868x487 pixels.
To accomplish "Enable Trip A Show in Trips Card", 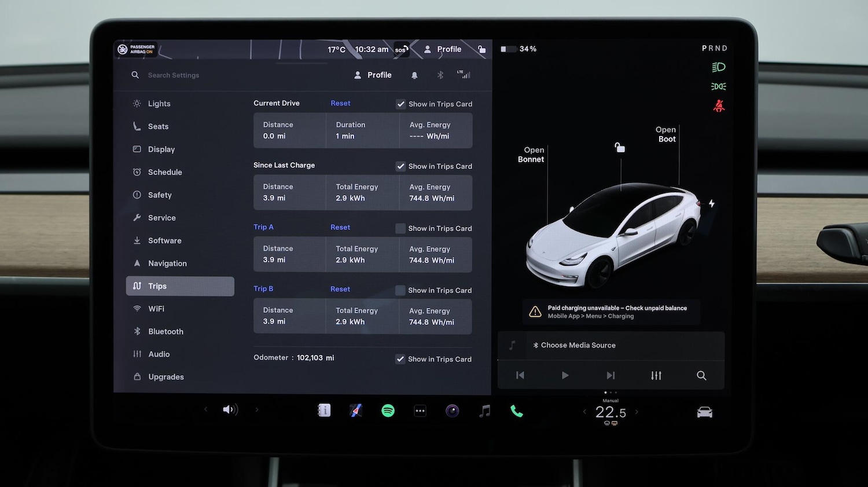I will 400,228.
